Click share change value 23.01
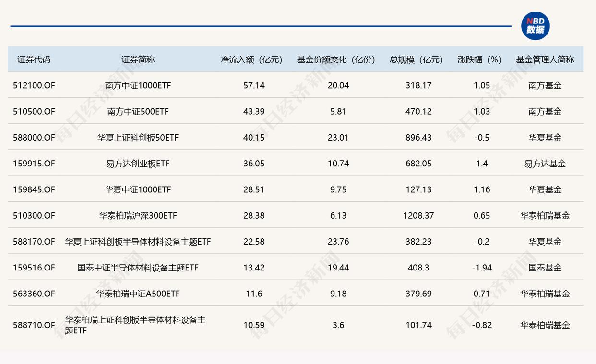 338,137
